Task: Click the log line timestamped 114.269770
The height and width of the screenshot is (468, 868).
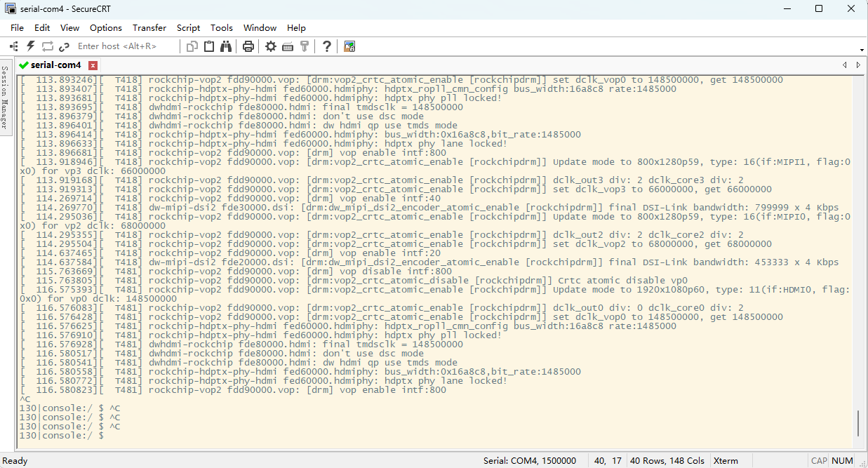Action: [x=429, y=208]
